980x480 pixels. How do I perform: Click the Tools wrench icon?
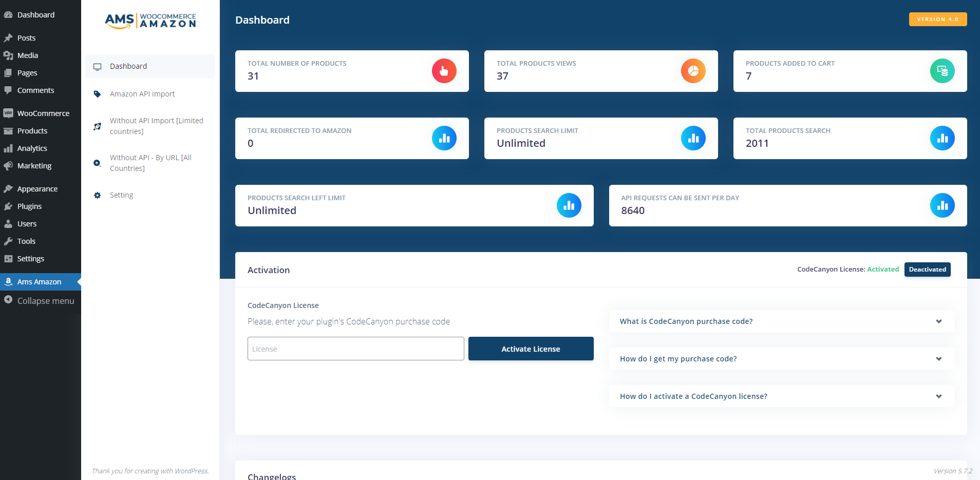(8, 241)
